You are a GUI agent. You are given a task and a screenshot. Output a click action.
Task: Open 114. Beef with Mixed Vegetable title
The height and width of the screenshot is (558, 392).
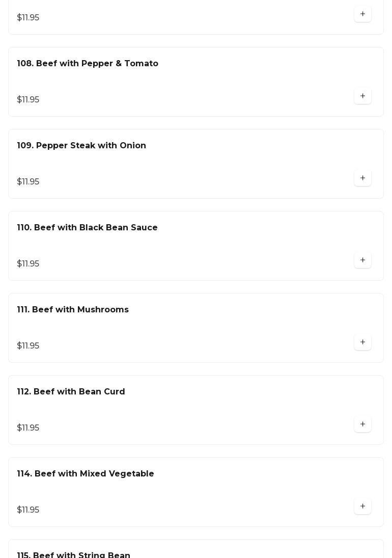86,474
